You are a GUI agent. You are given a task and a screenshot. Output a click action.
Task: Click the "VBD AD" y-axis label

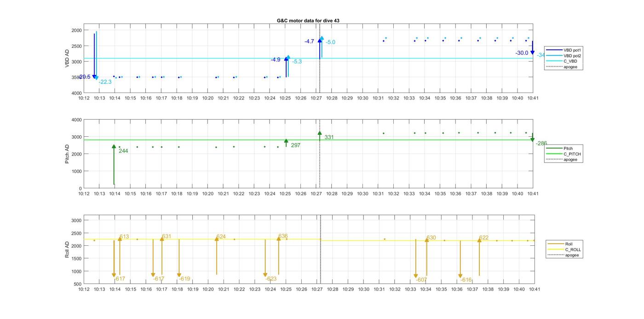tap(67, 58)
